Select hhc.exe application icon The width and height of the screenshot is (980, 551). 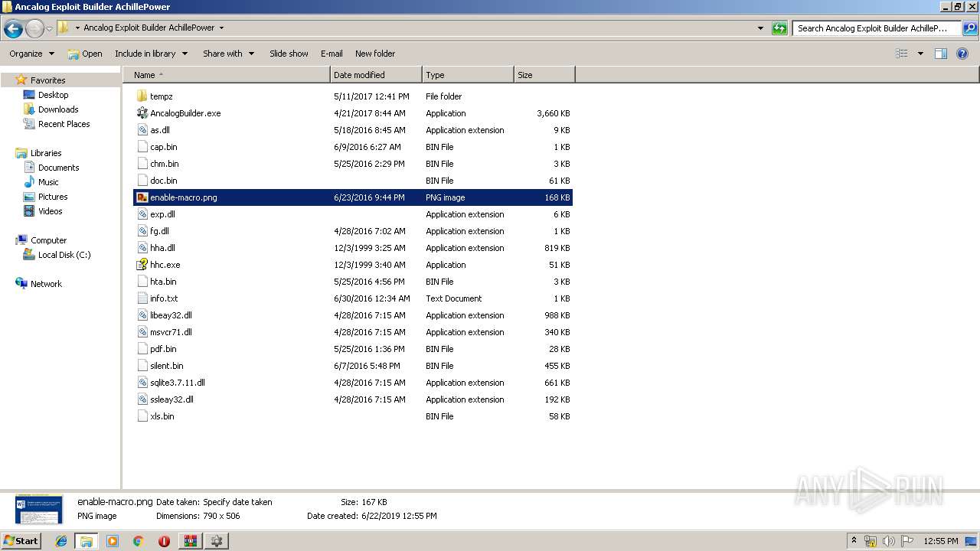click(x=142, y=265)
